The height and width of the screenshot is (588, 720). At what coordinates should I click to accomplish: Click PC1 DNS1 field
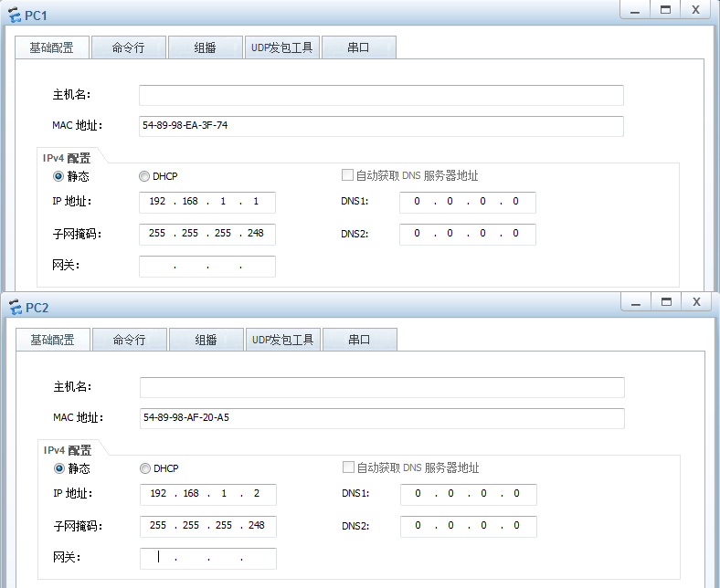(468, 202)
